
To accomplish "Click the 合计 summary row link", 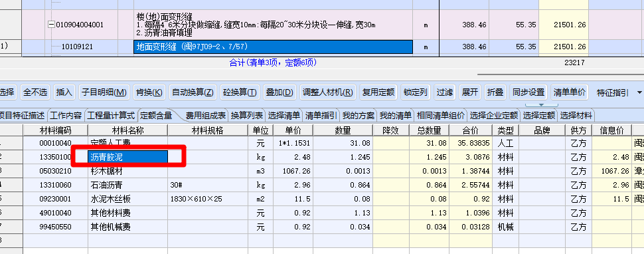I will [273, 63].
